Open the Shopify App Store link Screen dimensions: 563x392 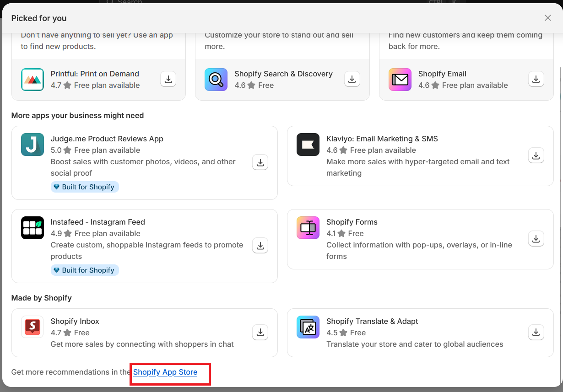pyautogui.click(x=165, y=372)
